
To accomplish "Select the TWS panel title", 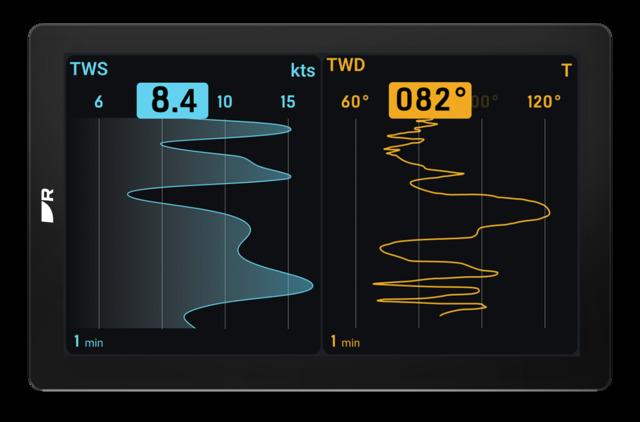I will (89, 70).
